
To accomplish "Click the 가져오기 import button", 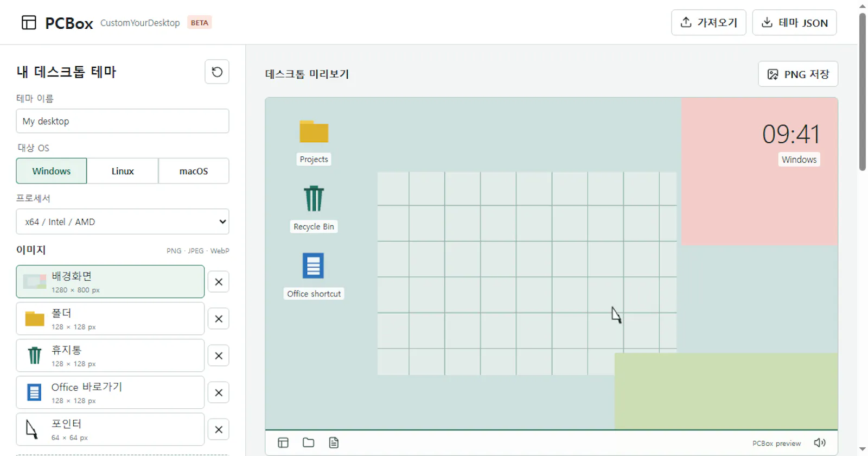I will [709, 22].
